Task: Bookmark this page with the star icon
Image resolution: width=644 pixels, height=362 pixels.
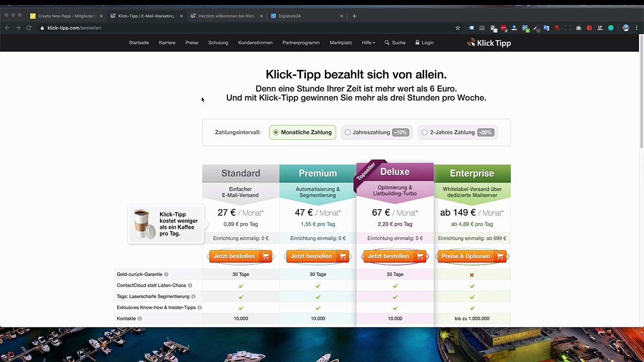Action: 458,28
